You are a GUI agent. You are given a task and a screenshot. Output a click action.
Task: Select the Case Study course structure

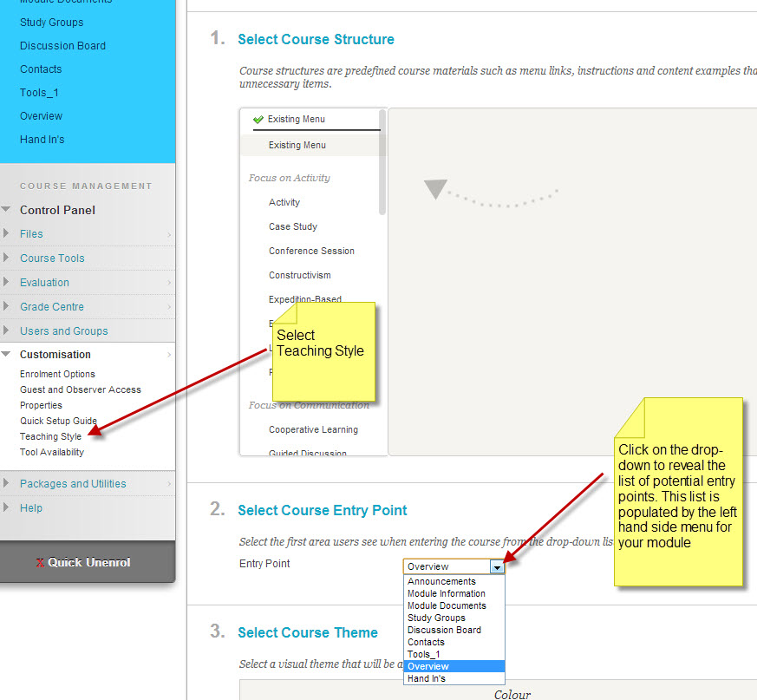click(x=293, y=226)
